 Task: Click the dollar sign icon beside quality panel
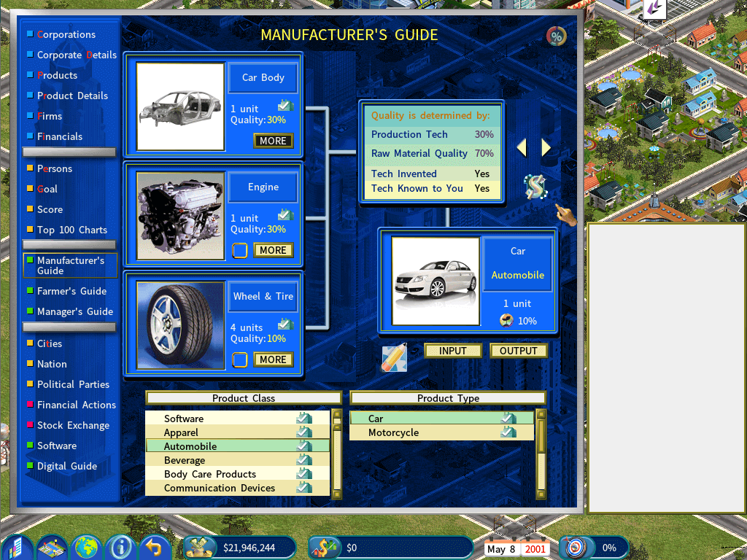(535, 186)
